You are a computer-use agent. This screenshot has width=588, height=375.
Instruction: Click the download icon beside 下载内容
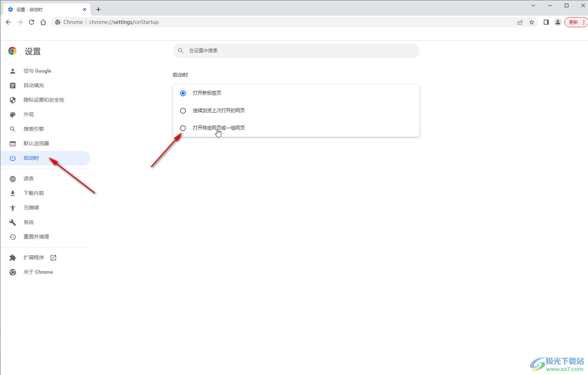pos(13,193)
